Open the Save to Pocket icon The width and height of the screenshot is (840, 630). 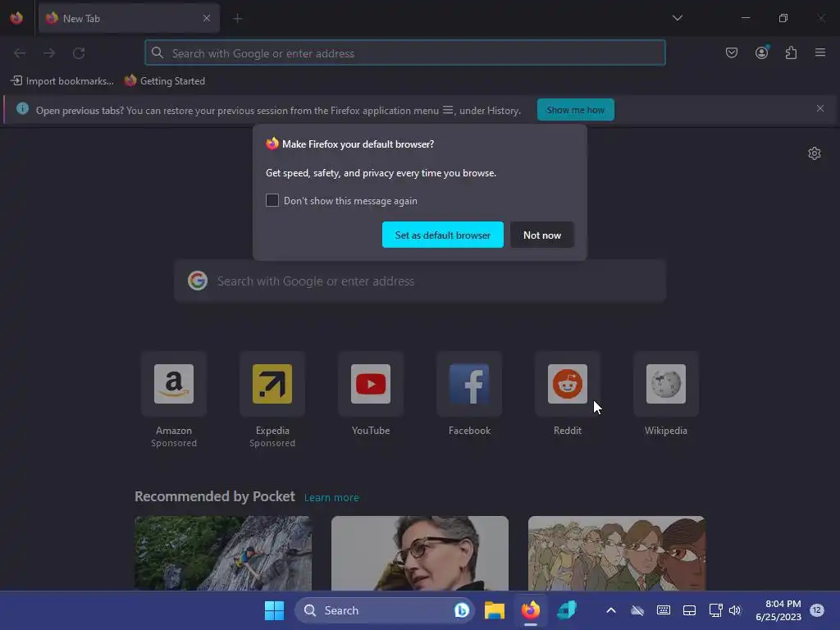[732, 52]
